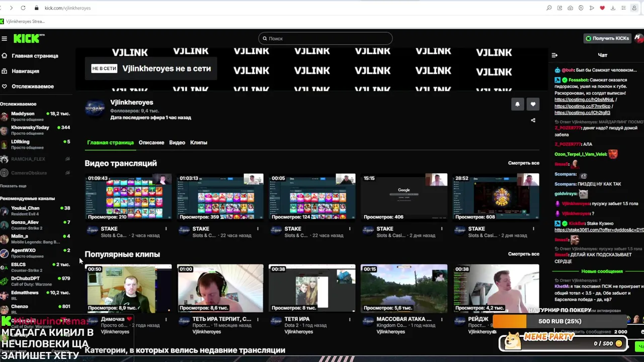This screenshot has height=362, width=644.
Task: Click the browser address bar kick.com/vjlinkheroyes
Action: [67, 8]
